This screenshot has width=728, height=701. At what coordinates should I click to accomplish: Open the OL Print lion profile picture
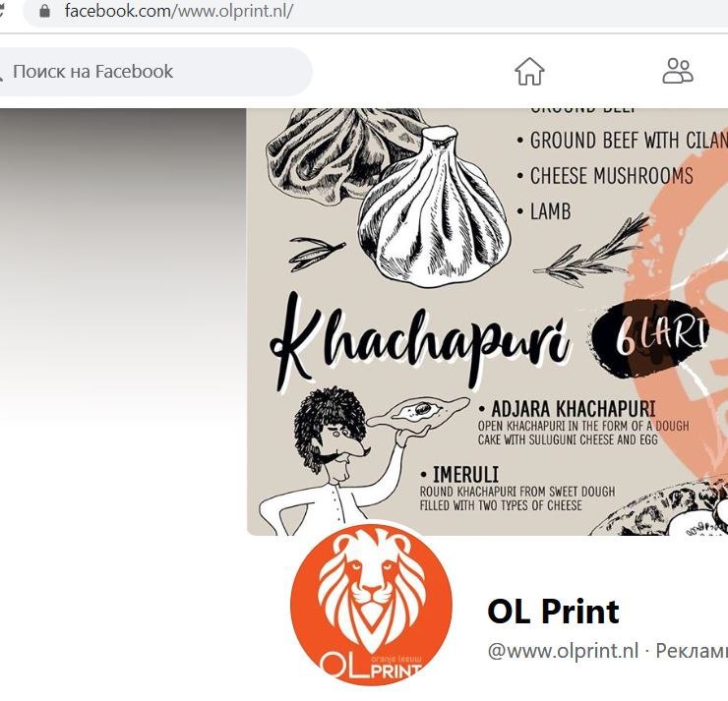[x=371, y=605]
